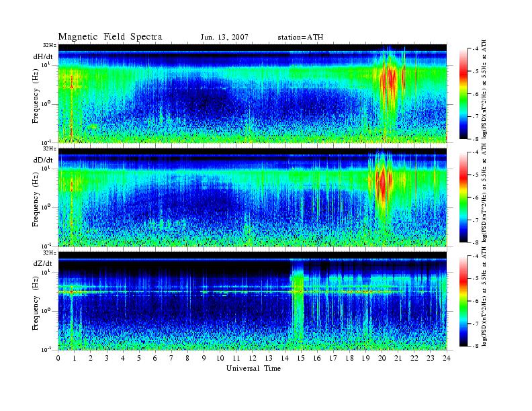The width and height of the screenshot is (532, 411).
Task: Click the dD/dt panel label
Action: click(43, 160)
